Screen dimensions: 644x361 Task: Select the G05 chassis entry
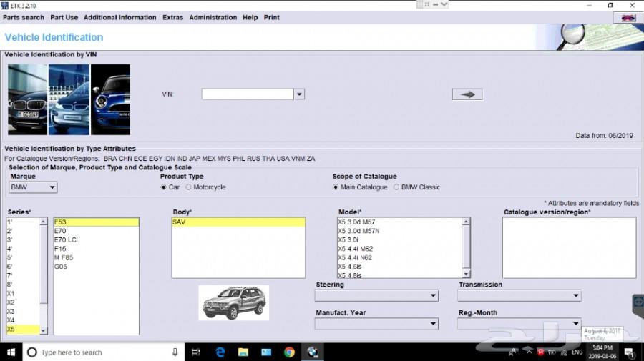click(x=96, y=267)
